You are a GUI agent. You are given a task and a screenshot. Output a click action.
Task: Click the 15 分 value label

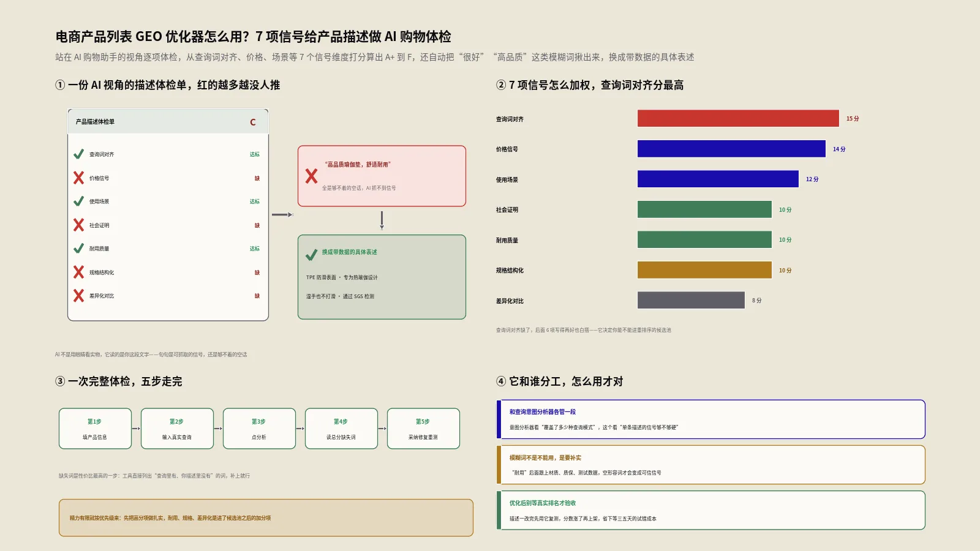click(853, 119)
